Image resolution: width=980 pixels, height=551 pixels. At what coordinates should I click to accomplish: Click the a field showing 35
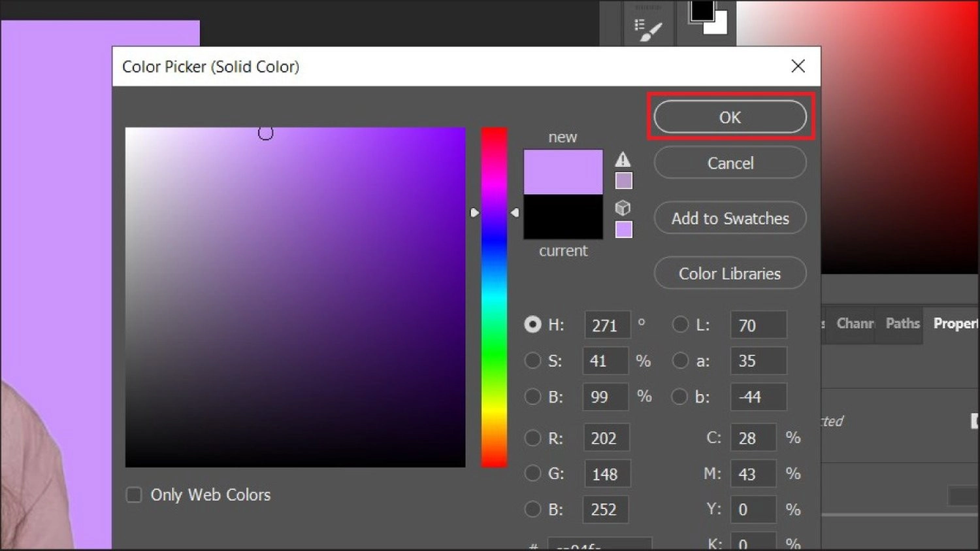[x=759, y=361]
